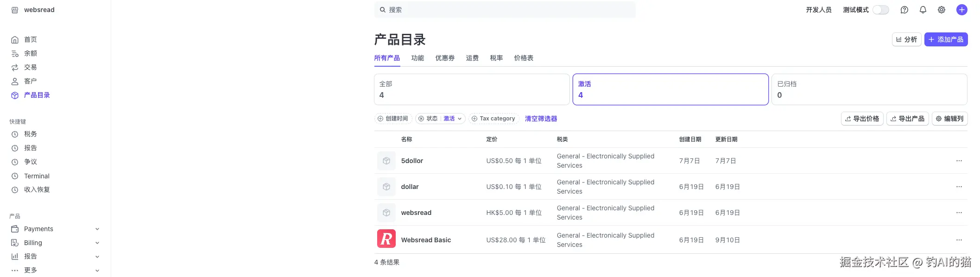Open the Websread Basic product name
Viewport: 980px width, 277px height.
click(426, 240)
